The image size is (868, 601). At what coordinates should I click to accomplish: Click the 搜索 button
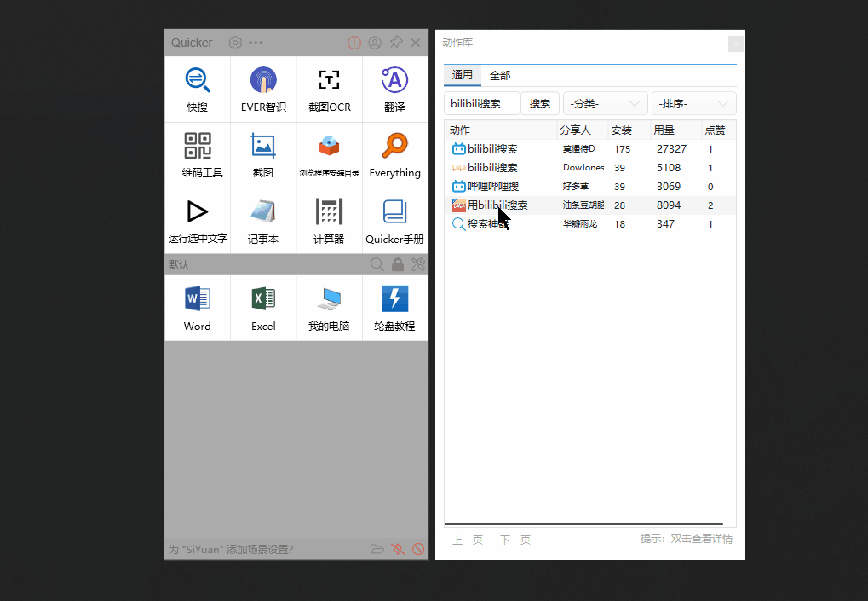[x=540, y=104]
